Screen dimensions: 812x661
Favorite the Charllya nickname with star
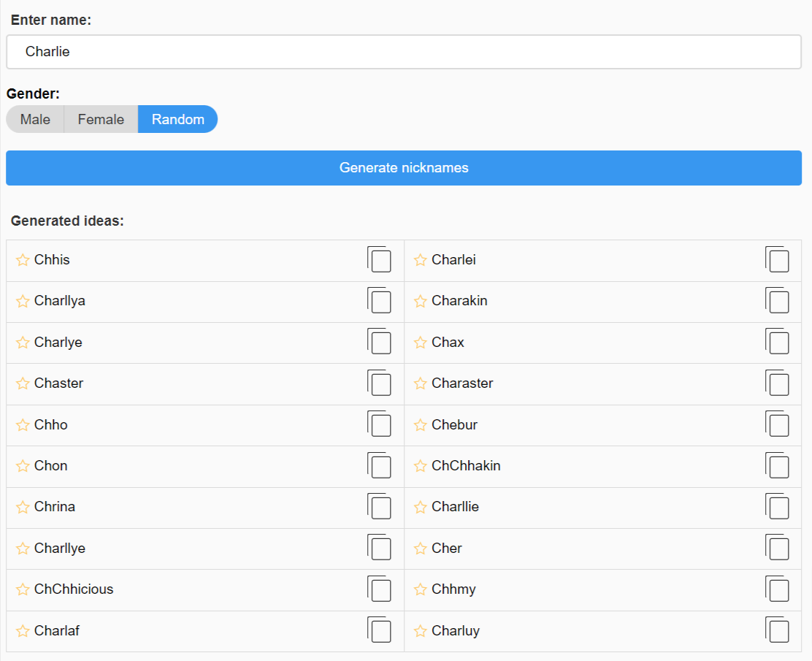tap(23, 301)
